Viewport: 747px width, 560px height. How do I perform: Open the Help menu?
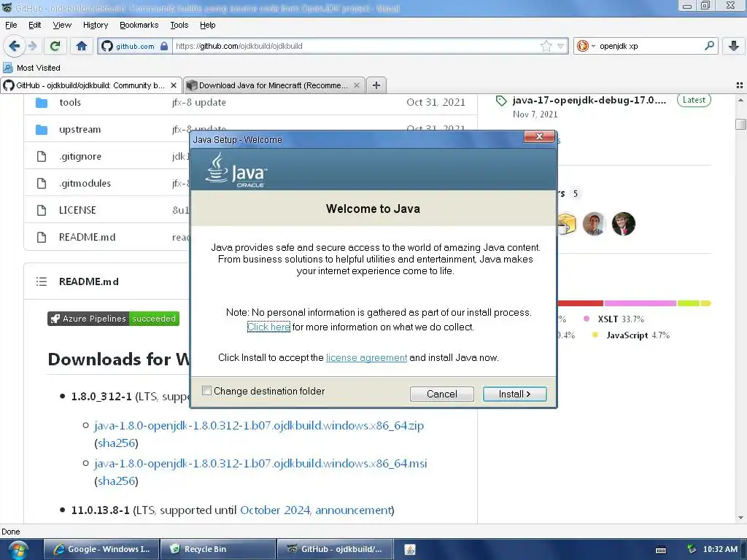click(207, 25)
